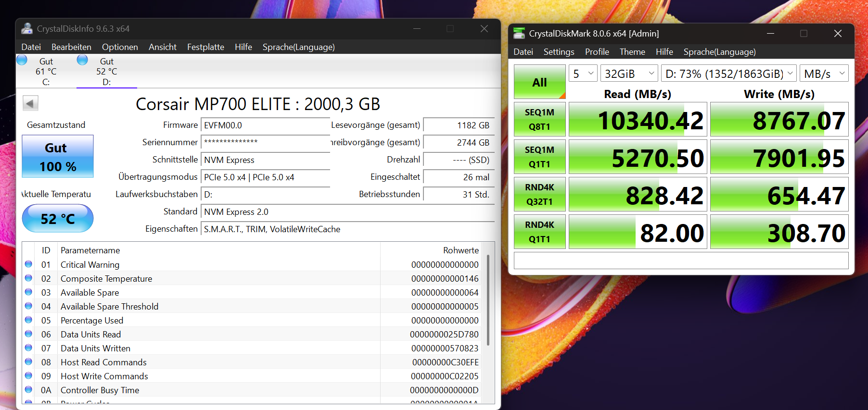Open test count dropdown showing 5
The width and height of the screenshot is (868, 410).
(x=583, y=74)
